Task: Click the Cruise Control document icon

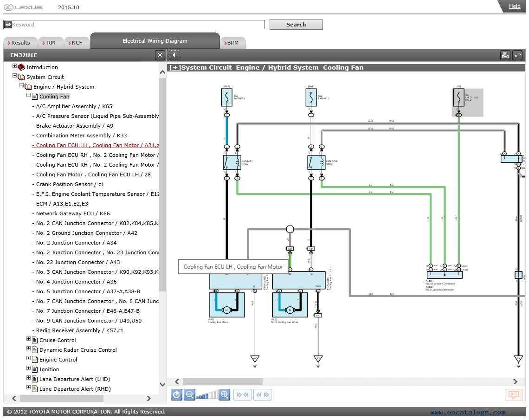Action: (x=35, y=340)
